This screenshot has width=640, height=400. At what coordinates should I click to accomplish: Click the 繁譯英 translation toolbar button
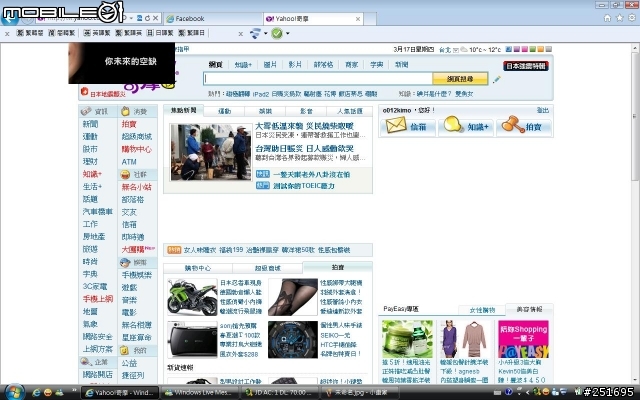129,33
